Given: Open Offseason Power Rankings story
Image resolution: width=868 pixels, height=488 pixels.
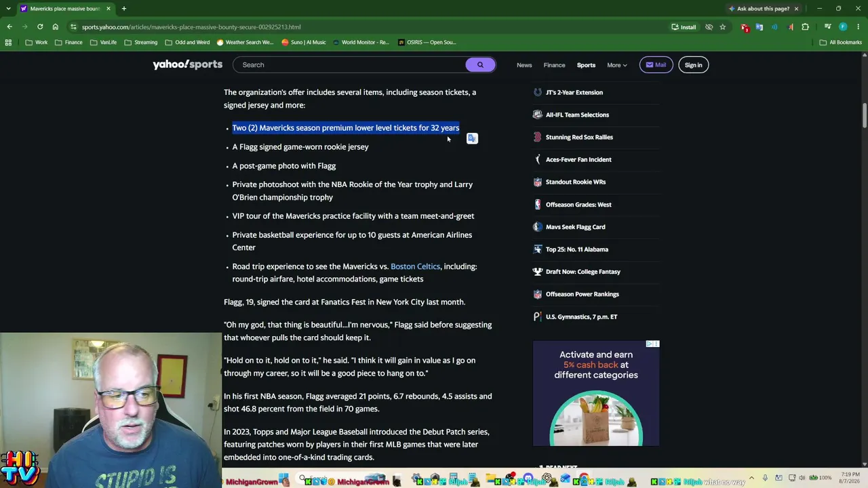Looking at the screenshot, I should coord(583,294).
